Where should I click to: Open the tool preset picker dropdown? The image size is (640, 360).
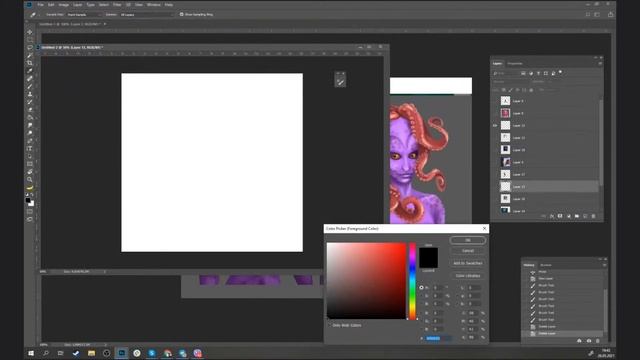tap(34, 15)
